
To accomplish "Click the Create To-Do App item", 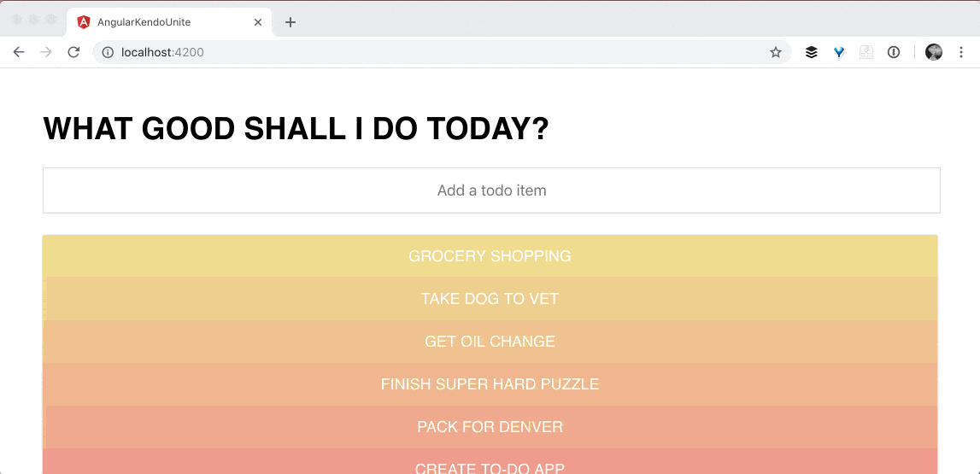I will 490,465.
